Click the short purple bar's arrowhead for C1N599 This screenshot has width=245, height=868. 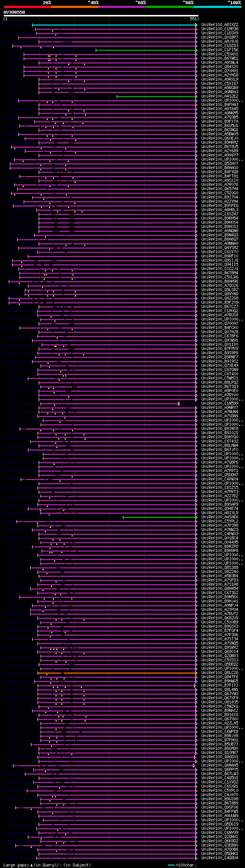click(x=179, y=404)
